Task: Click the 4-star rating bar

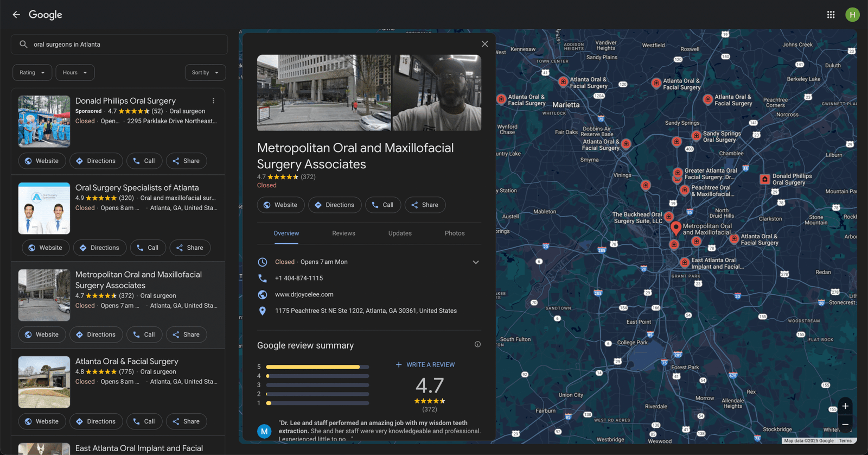Action: (x=317, y=376)
